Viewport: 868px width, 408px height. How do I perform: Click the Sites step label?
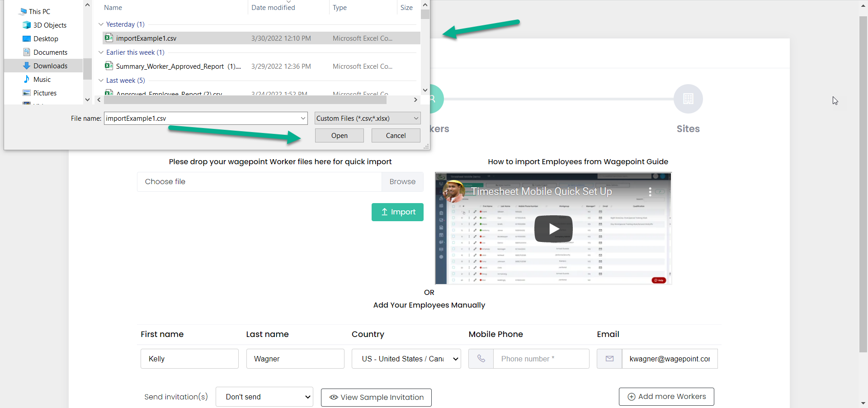pos(688,128)
